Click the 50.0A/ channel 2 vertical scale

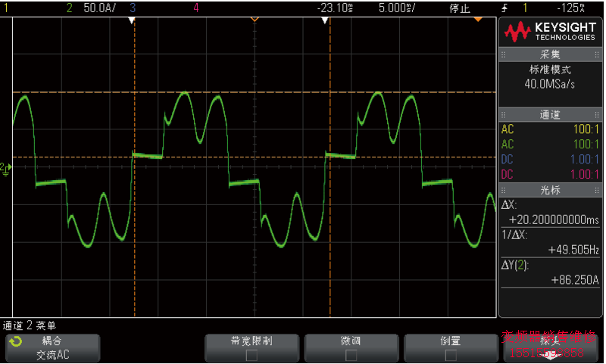click(99, 8)
